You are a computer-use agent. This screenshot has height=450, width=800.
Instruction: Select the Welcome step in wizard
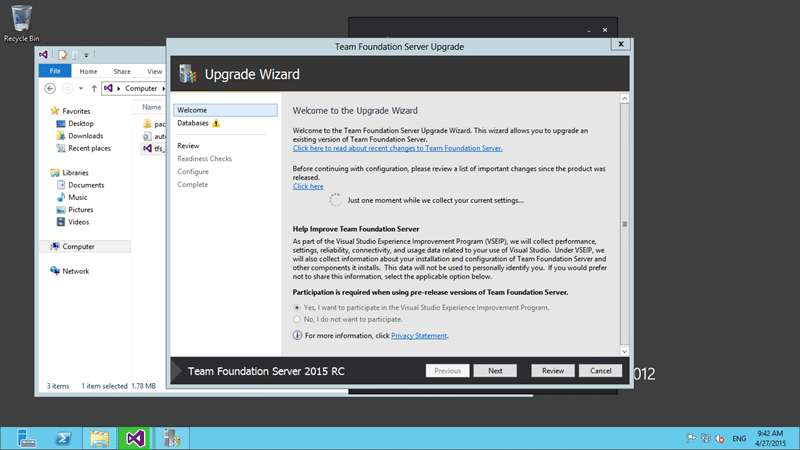pos(225,110)
